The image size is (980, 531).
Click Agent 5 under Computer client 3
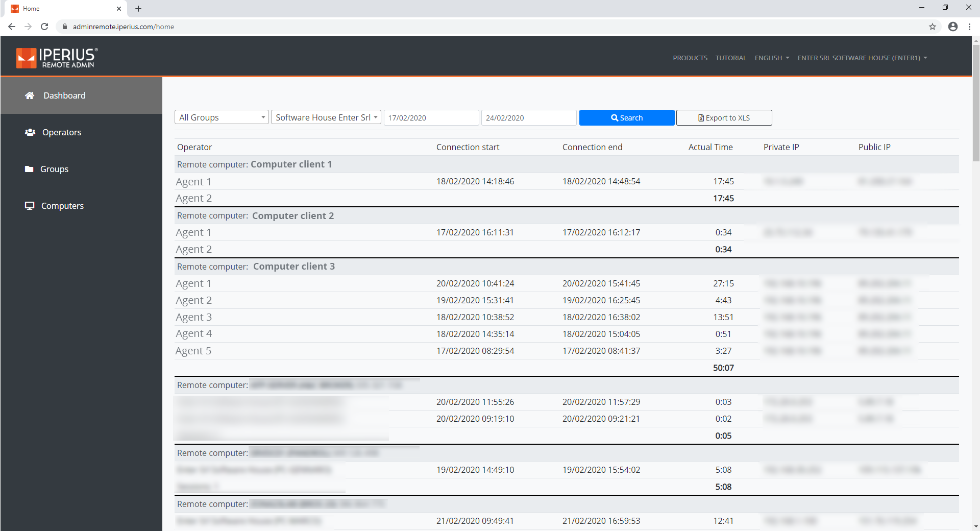(193, 351)
